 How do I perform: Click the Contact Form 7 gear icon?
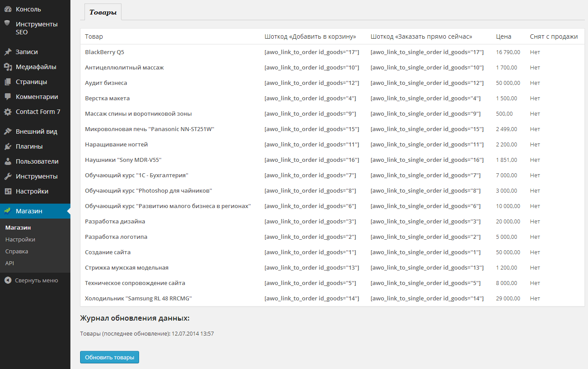[x=8, y=112]
